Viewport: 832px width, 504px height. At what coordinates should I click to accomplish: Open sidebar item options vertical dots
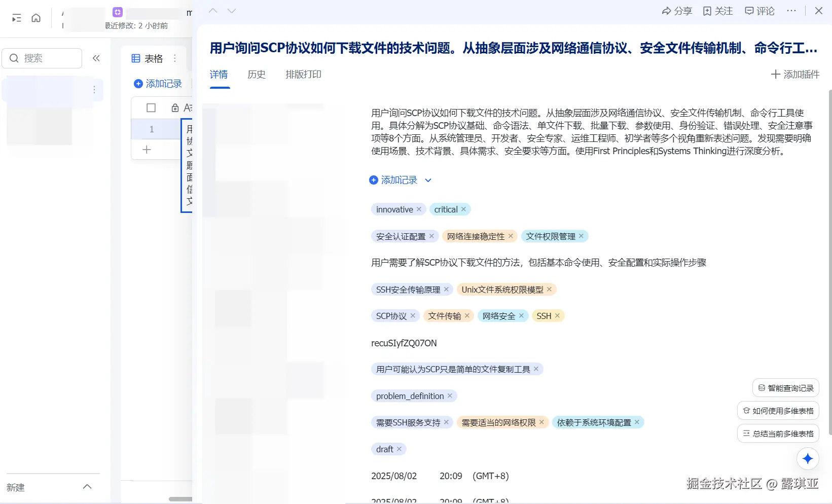(94, 90)
